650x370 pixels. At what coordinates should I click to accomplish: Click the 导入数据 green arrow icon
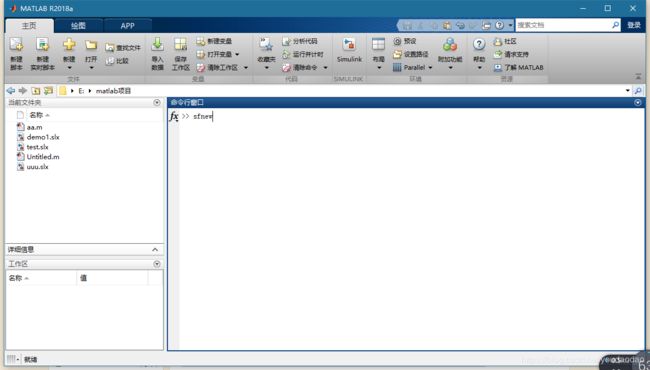(x=157, y=45)
